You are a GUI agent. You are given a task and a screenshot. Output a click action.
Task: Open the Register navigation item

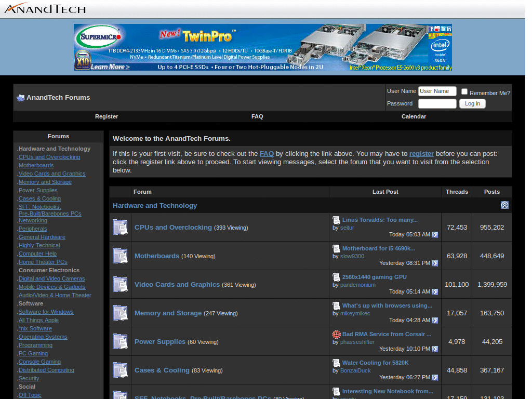(x=107, y=116)
